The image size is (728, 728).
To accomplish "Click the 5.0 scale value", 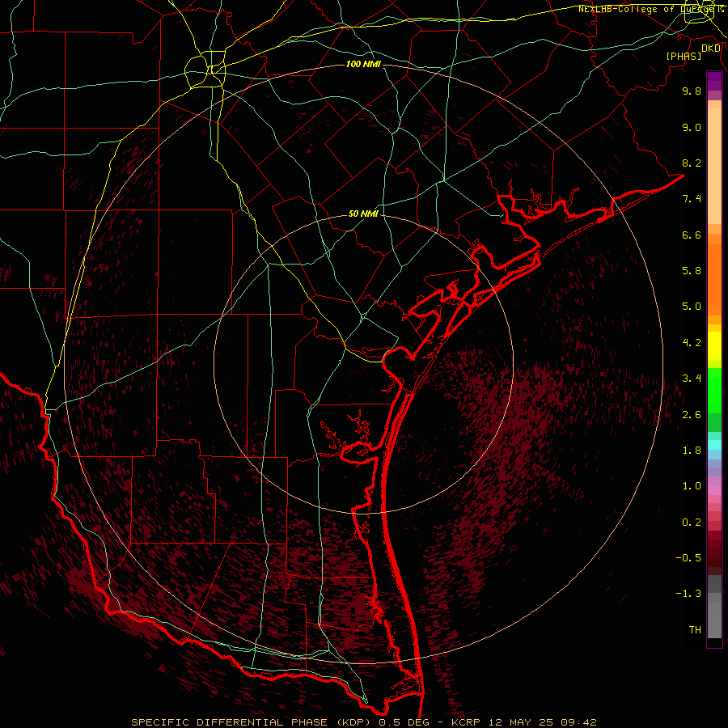I will pyautogui.click(x=692, y=307).
